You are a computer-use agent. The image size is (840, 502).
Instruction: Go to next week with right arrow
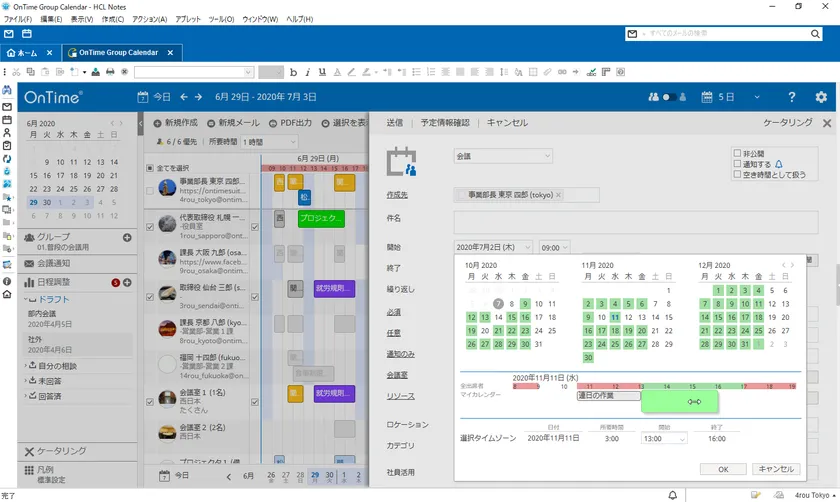[200, 97]
